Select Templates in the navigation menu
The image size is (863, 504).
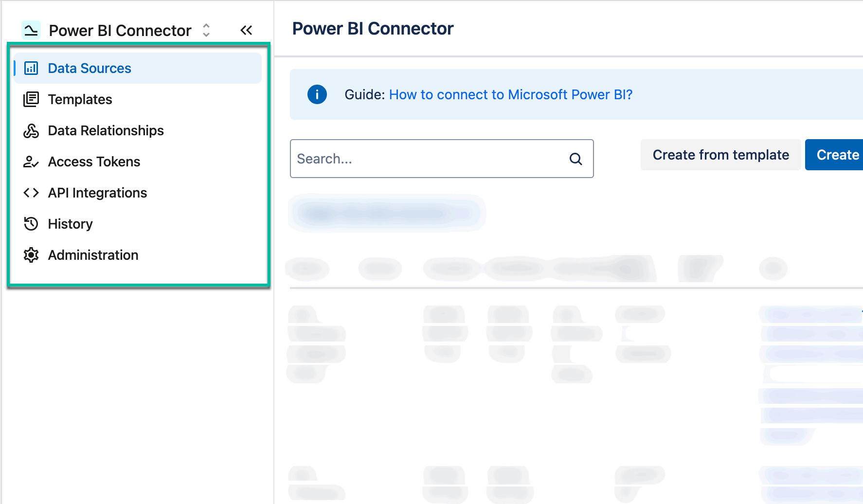coord(80,99)
